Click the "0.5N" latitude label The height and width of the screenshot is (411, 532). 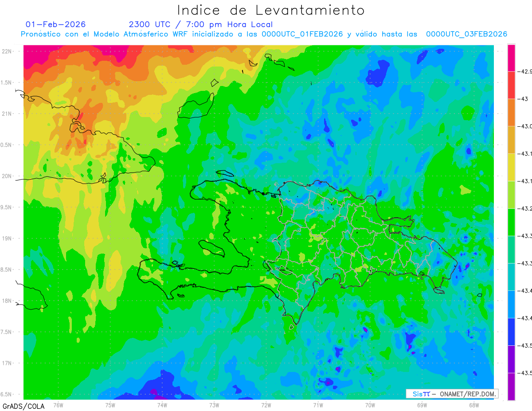pos(7,145)
